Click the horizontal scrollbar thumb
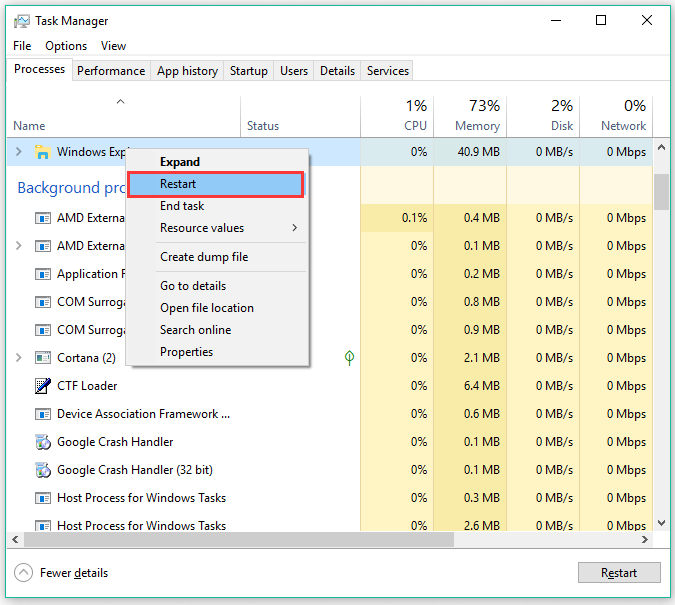 [x=239, y=539]
